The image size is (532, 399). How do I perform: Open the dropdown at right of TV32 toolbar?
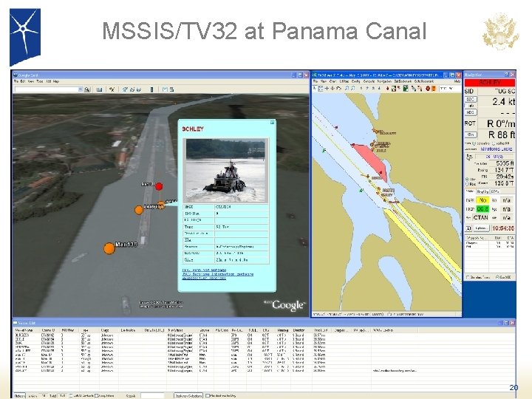449,88
